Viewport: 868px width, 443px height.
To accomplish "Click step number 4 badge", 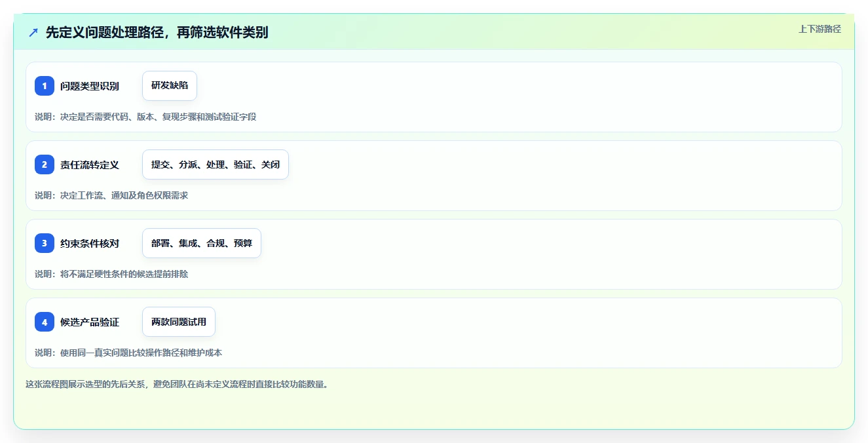I will [x=45, y=322].
